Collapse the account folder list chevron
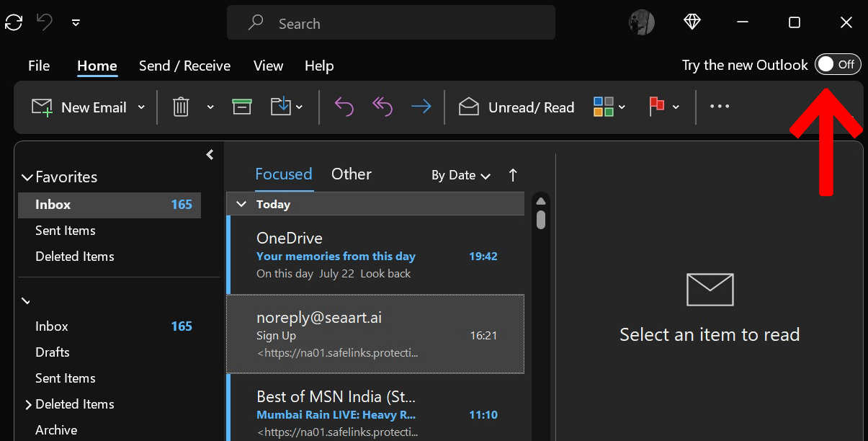Image resolution: width=868 pixels, height=441 pixels. click(27, 300)
